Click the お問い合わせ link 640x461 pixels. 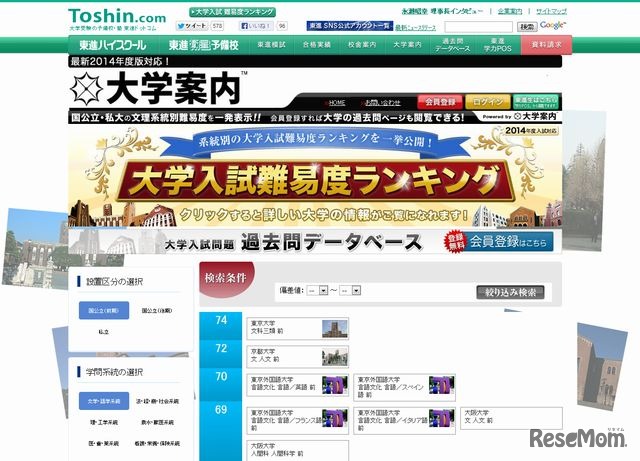[382, 102]
